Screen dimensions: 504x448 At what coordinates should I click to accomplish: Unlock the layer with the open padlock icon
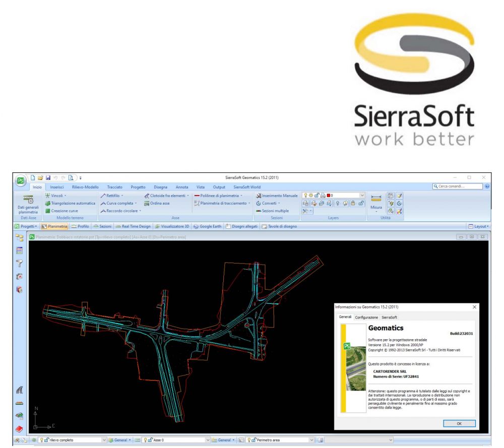coord(361,203)
